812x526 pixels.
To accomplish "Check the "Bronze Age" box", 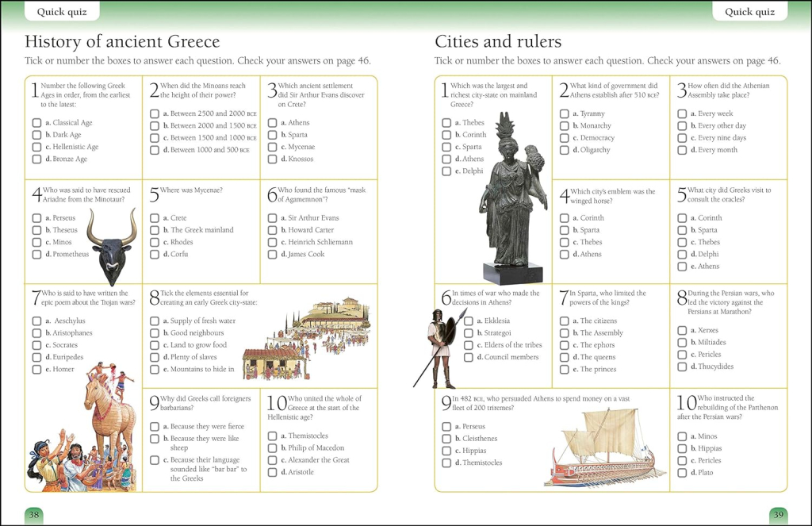I will (36, 159).
